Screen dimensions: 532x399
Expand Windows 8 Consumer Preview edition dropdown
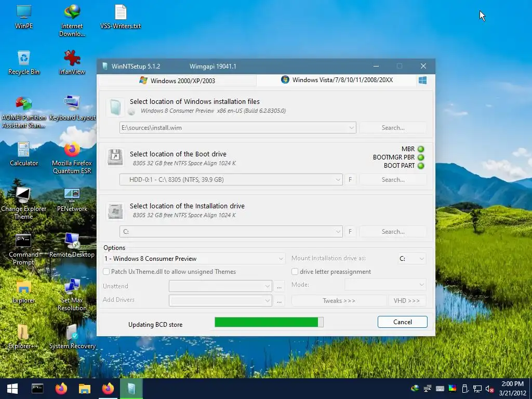point(281,259)
